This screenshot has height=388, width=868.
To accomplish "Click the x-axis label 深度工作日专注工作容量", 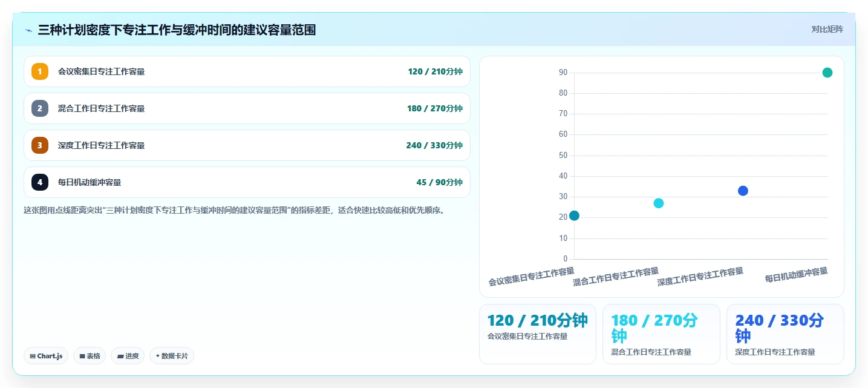I will pyautogui.click(x=700, y=277).
